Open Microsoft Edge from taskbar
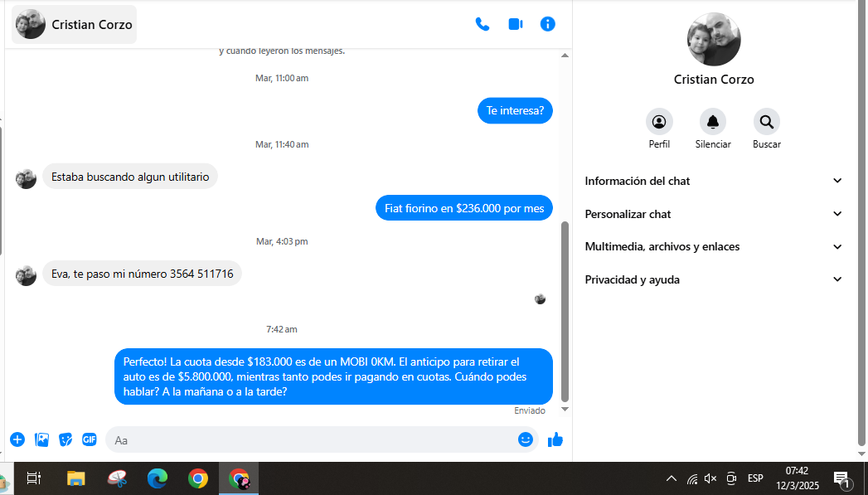This screenshot has width=868, height=495. tap(158, 478)
